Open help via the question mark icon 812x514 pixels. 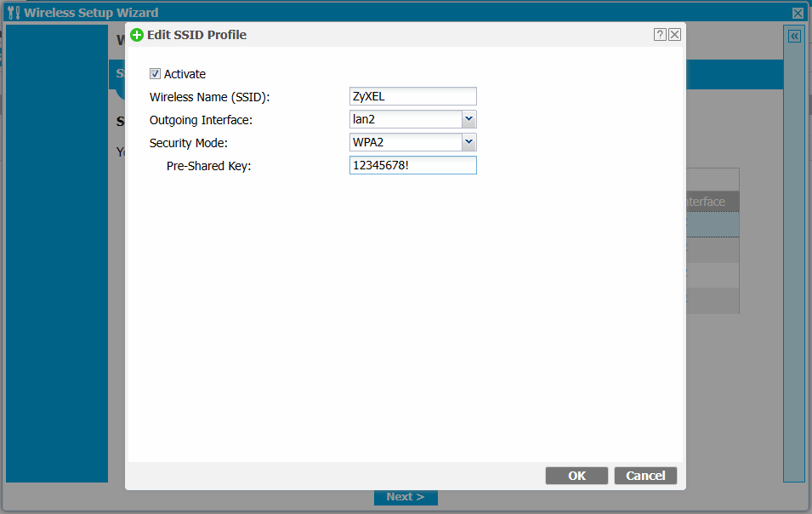point(660,35)
